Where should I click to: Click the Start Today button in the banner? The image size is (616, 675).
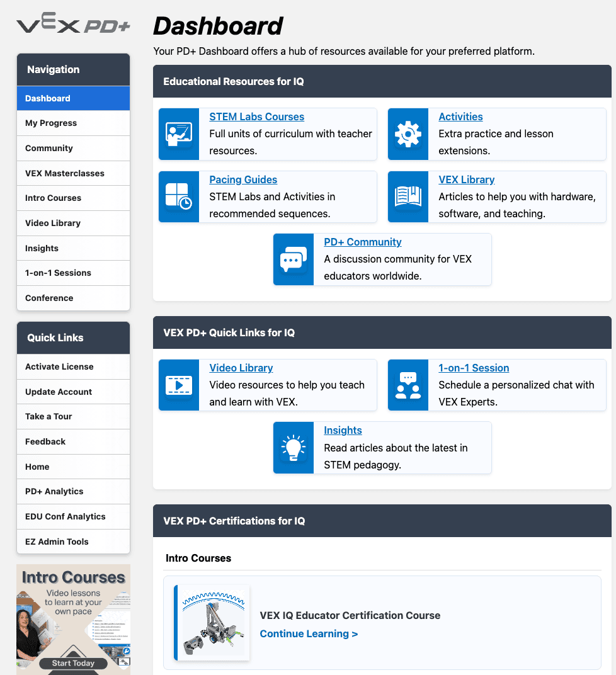point(73,663)
